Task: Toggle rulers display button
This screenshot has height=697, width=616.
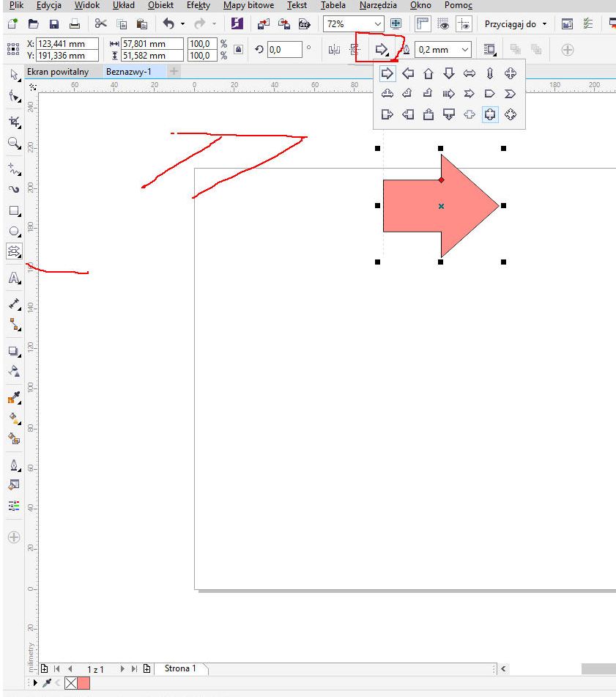Action: pyautogui.click(x=423, y=24)
